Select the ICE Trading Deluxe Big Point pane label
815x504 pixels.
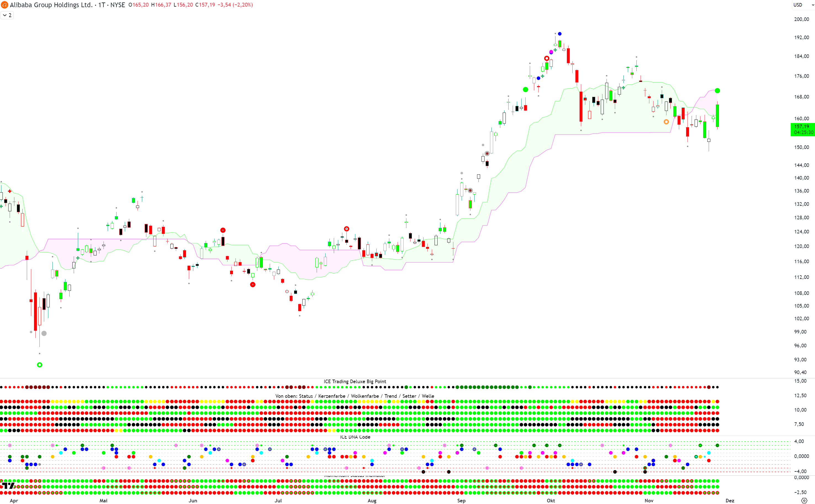[x=354, y=381]
